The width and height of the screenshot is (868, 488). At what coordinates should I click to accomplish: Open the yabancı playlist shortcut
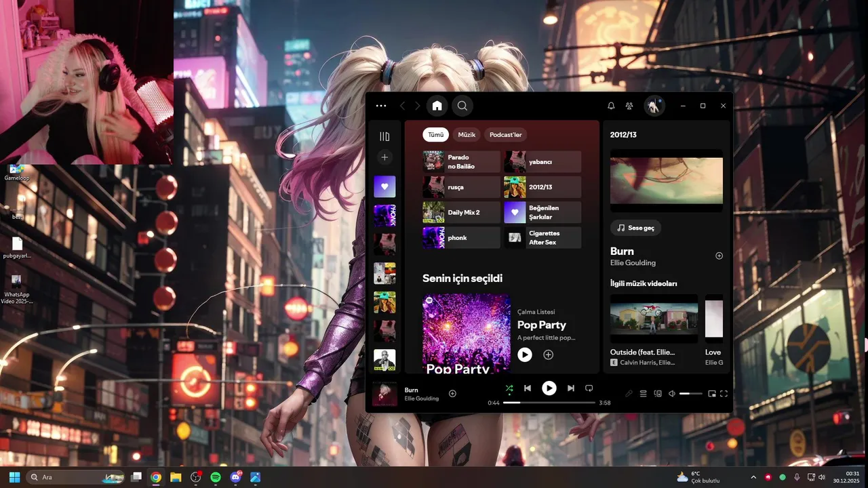tap(542, 162)
